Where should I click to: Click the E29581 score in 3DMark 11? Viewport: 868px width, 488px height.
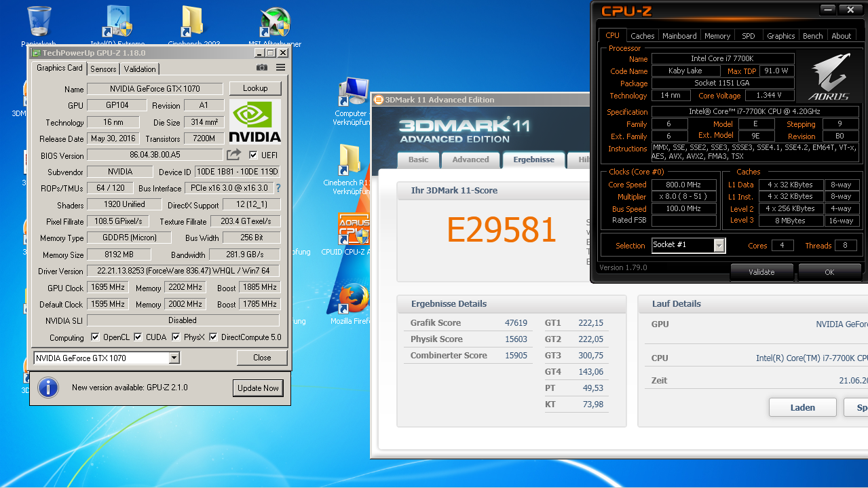coord(502,230)
